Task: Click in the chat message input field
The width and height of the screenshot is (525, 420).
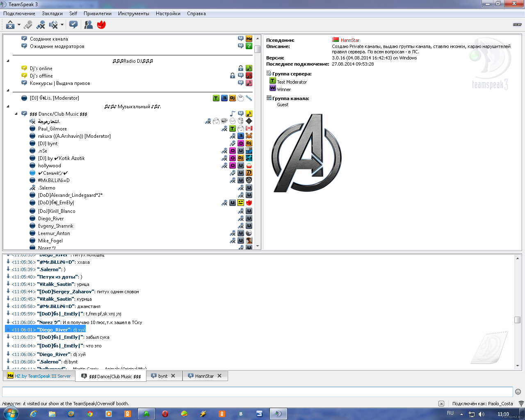Action: 258,391
